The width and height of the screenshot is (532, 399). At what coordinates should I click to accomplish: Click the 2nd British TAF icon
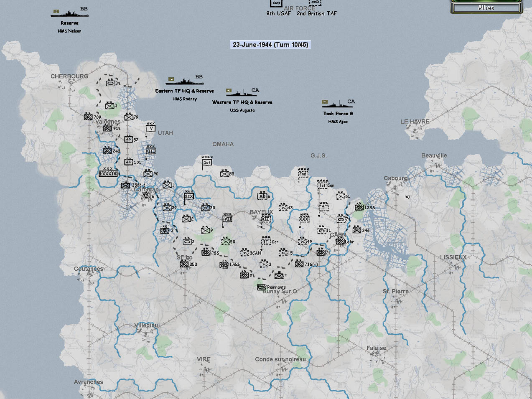(x=315, y=3)
